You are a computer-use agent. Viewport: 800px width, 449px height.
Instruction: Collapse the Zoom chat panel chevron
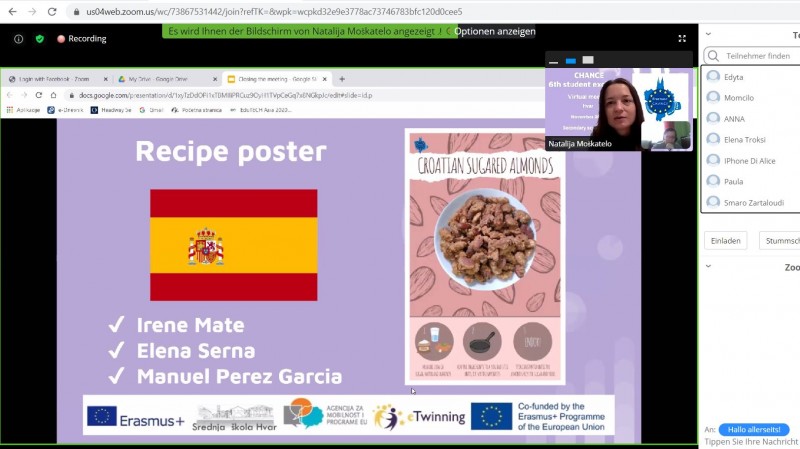pyautogui.click(x=708, y=266)
